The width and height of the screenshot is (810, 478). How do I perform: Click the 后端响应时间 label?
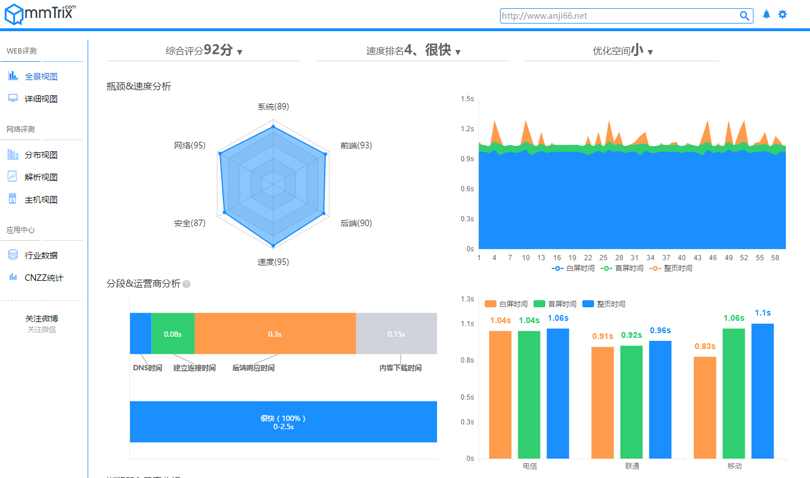pyautogui.click(x=253, y=368)
